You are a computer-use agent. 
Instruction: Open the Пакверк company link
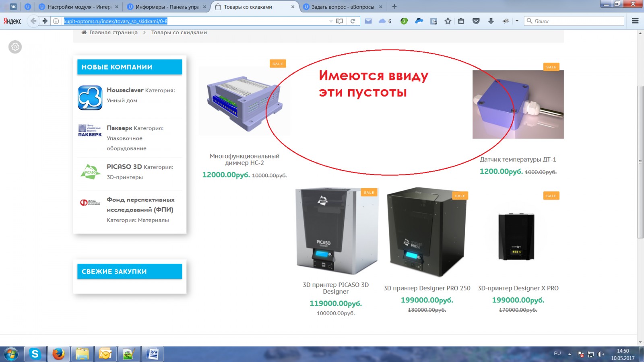point(119,128)
